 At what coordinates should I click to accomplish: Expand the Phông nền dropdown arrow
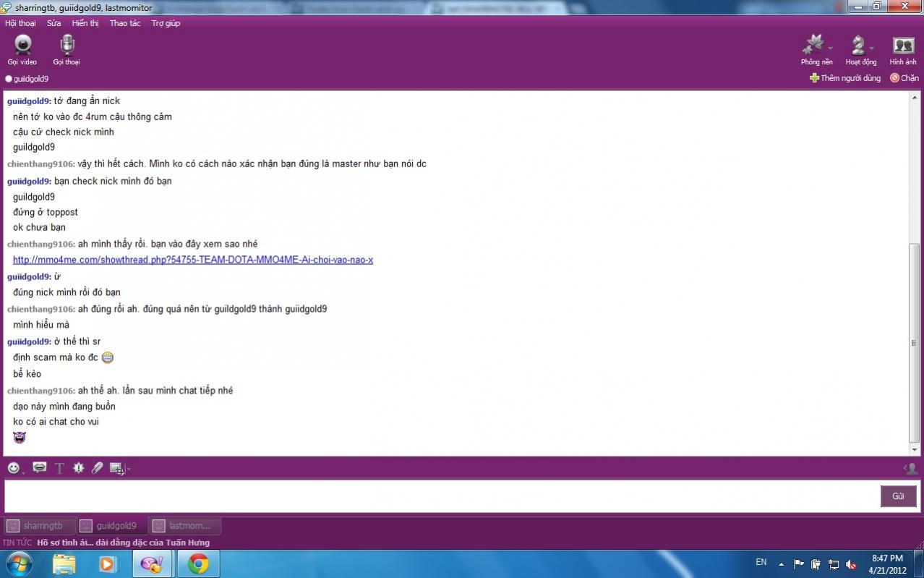[830, 48]
